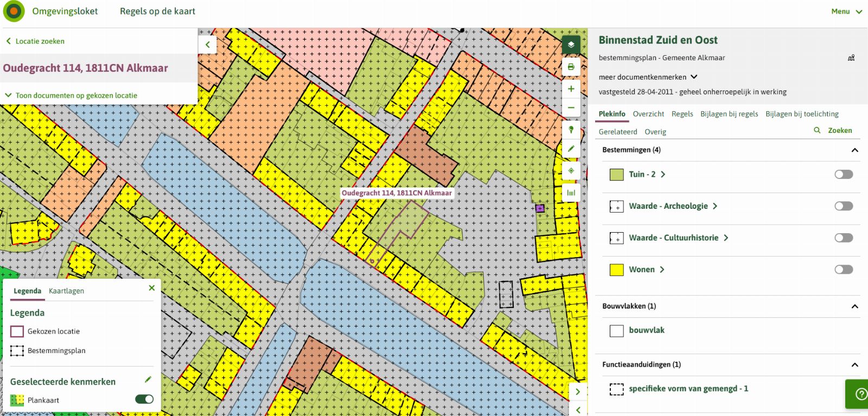Enable the Waarde - Archeologie switch

[x=844, y=206]
